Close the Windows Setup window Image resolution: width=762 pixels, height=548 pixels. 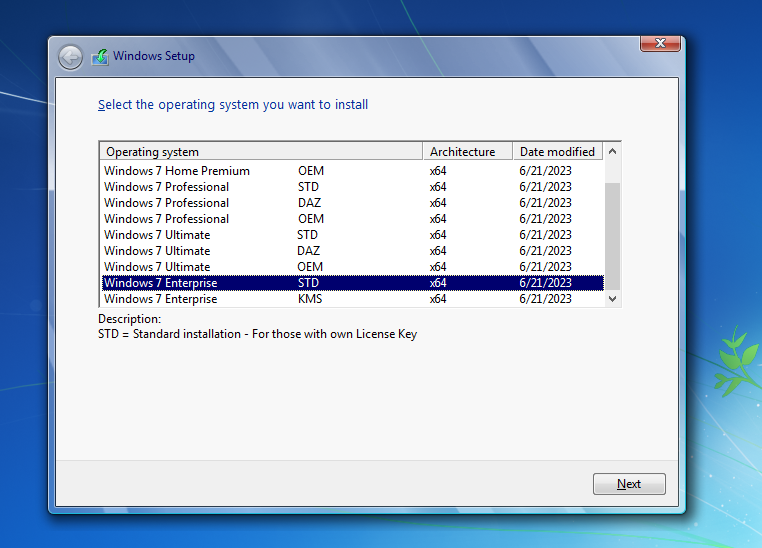tap(660, 43)
